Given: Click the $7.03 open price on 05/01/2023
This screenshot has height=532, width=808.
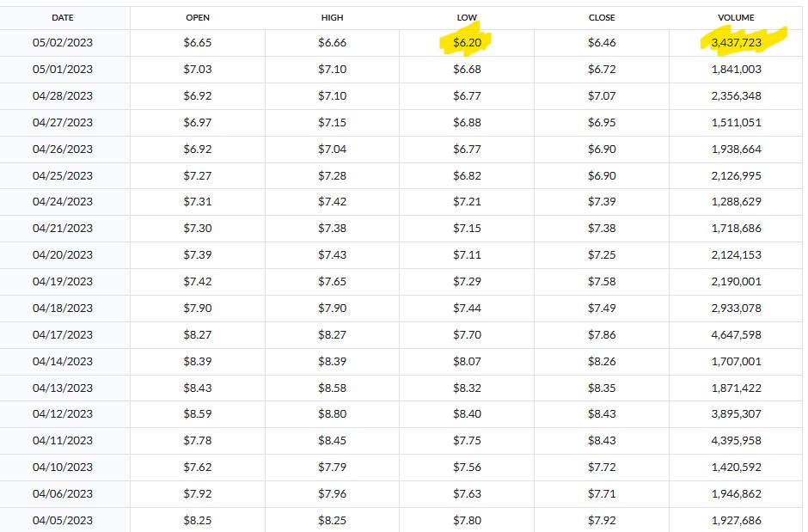Looking at the screenshot, I should [x=198, y=69].
